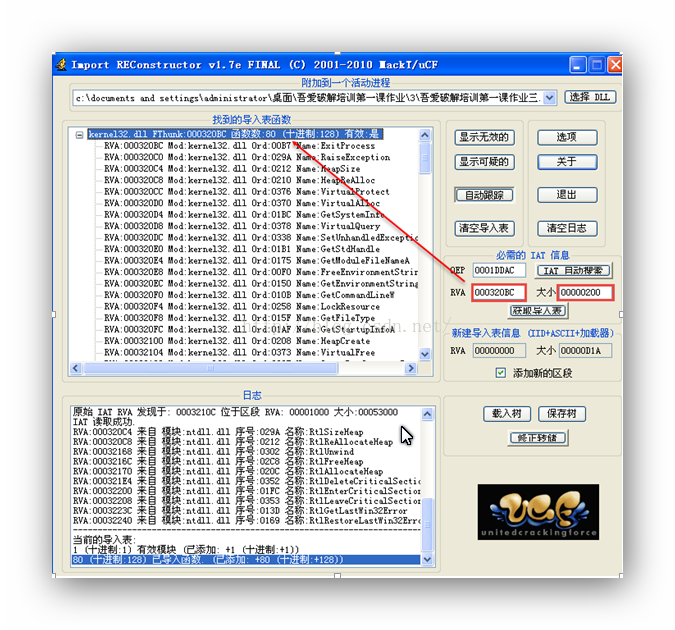The width and height of the screenshot is (675, 630).
Task: Select the RVA:000320E8 import row
Action: pos(261,272)
